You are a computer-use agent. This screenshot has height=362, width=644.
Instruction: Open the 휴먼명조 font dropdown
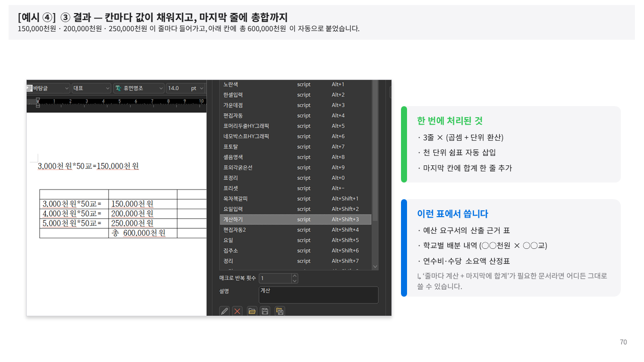139,88
